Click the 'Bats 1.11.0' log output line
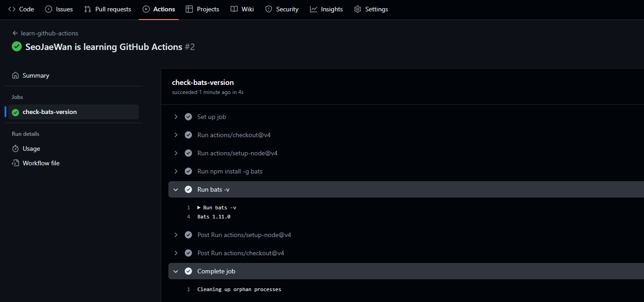644x302 pixels. [214, 217]
